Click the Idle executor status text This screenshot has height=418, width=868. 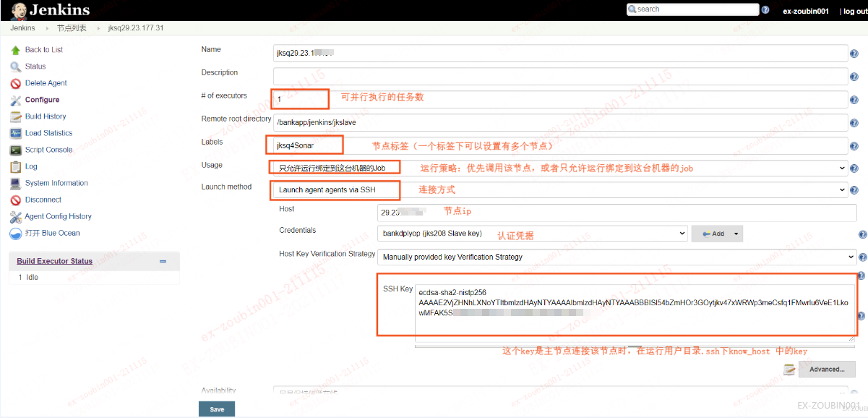(x=32, y=278)
